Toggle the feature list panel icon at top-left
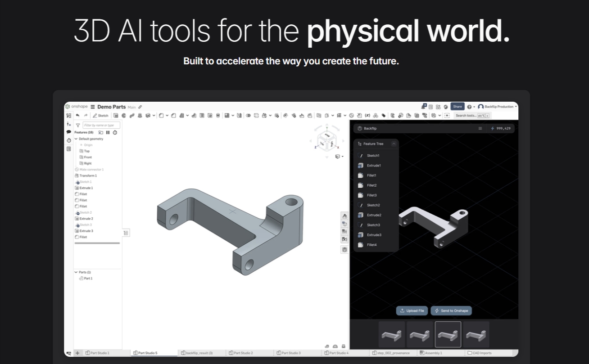The image size is (589, 364). pos(69,116)
